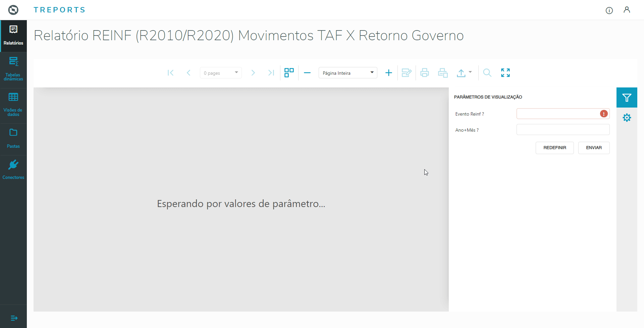The image size is (644, 328).
Task: Select the multi-page view icon
Action: pos(289,73)
